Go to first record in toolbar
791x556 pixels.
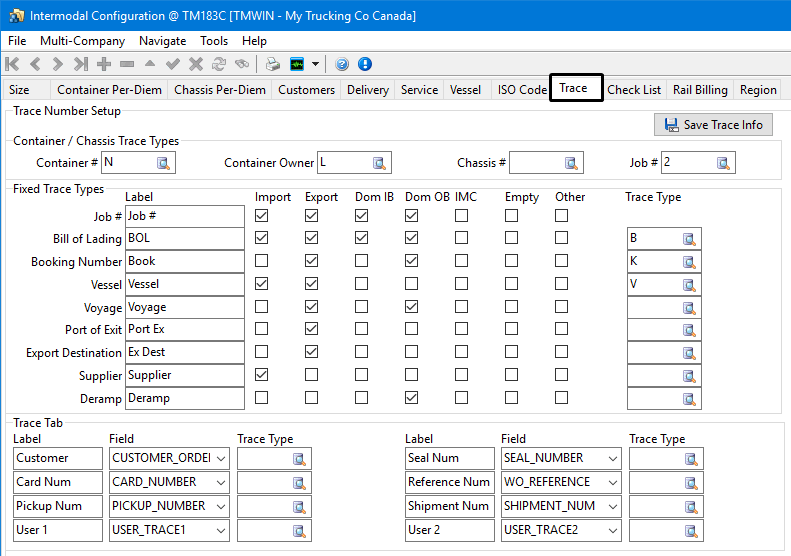click(x=13, y=64)
